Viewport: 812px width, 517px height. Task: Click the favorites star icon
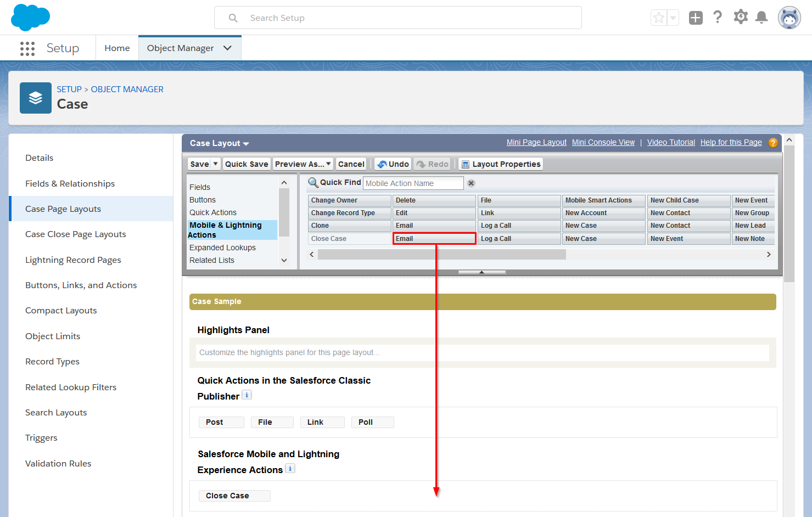point(659,18)
